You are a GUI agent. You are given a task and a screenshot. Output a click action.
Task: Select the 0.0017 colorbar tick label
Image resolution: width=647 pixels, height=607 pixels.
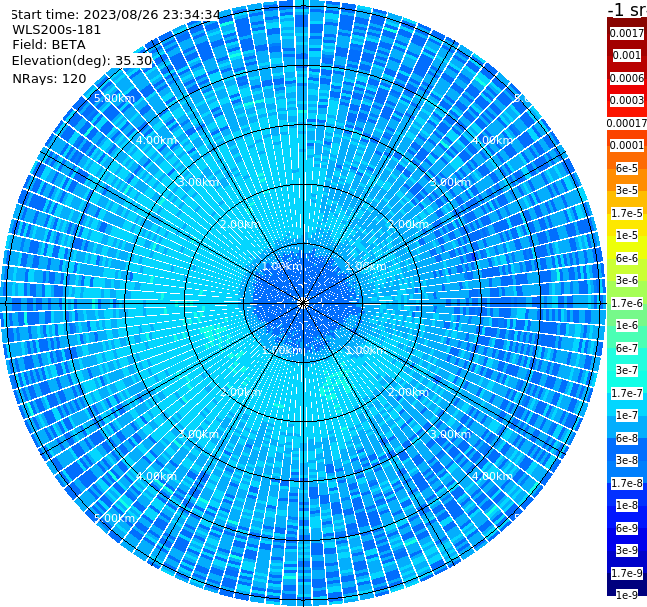pyautogui.click(x=627, y=33)
